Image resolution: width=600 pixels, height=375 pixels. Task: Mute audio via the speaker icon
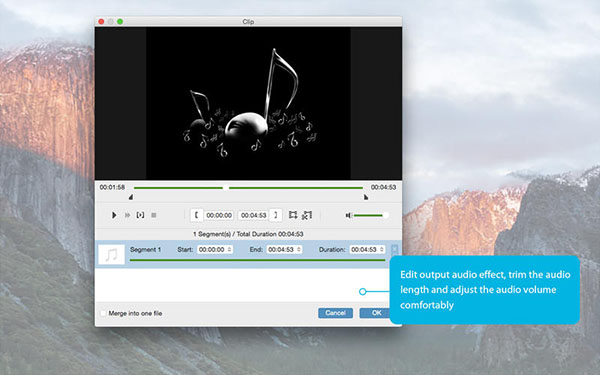click(x=348, y=215)
